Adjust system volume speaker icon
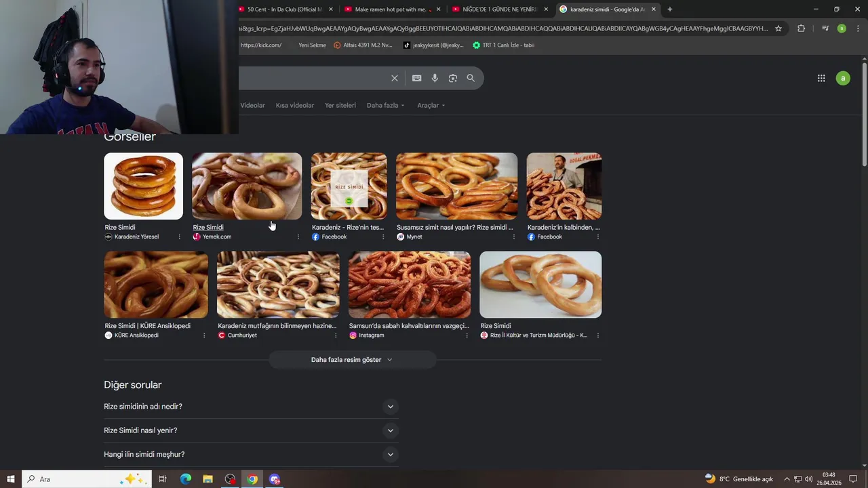The height and width of the screenshot is (488, 868). [x=808, y=479]
